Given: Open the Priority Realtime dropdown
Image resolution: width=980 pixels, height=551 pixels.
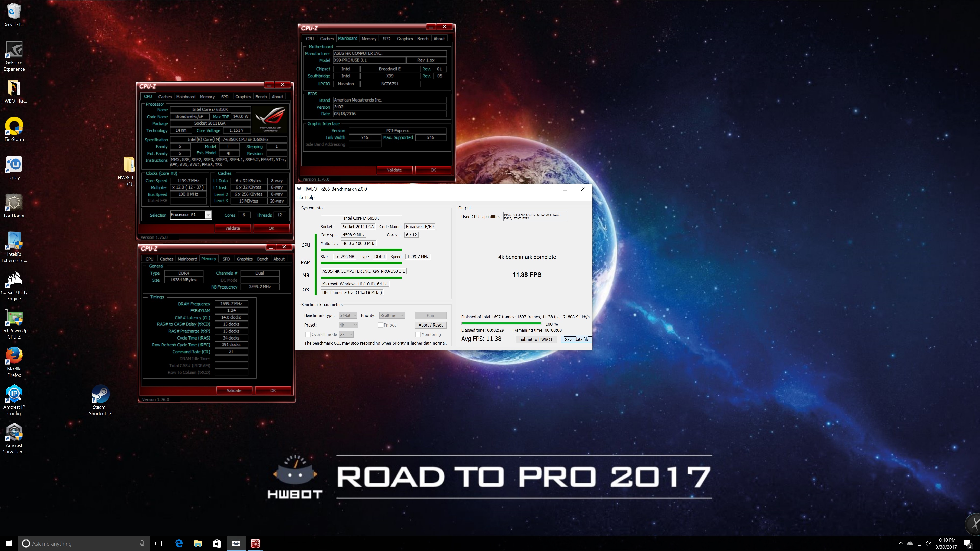Looking at the screenshot, I should click(391, 315).
